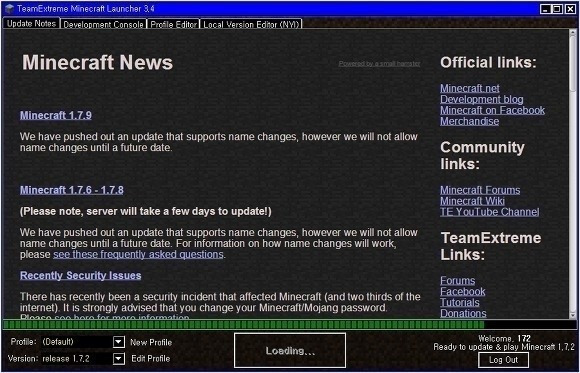Log out with the Log Out button

503,360
